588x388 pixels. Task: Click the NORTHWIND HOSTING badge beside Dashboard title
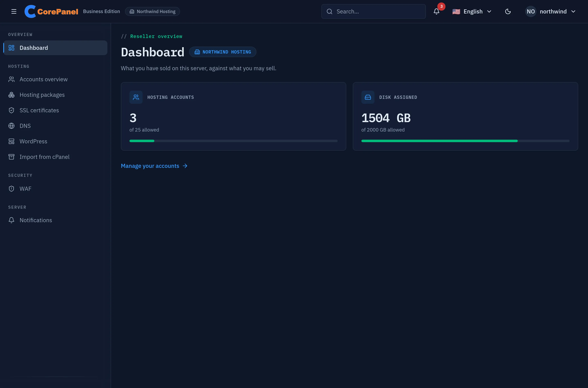[223, 52]
